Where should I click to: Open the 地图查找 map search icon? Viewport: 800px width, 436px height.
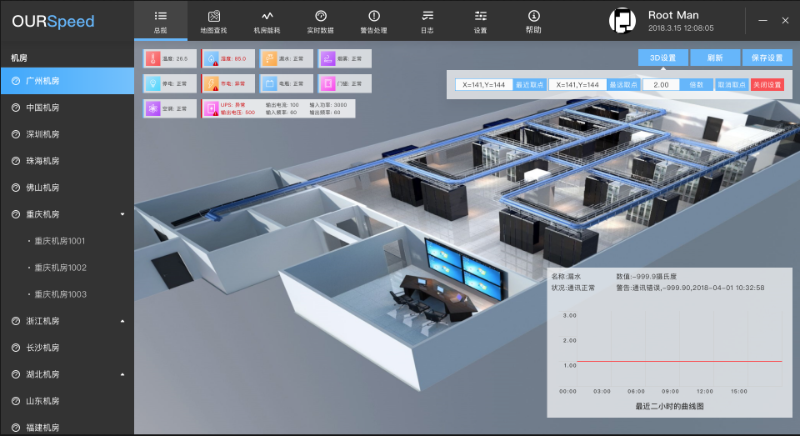click(x=214, y=16)
